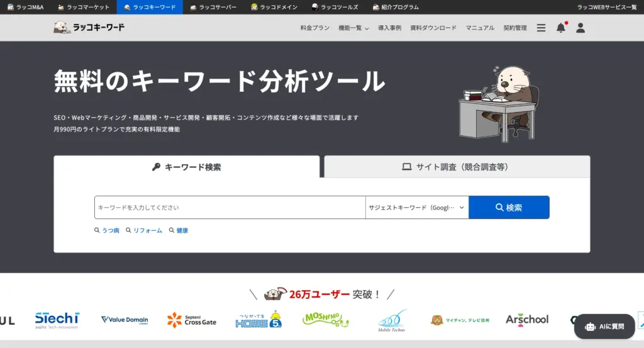Click the Value Domain logo

(125, 320)
